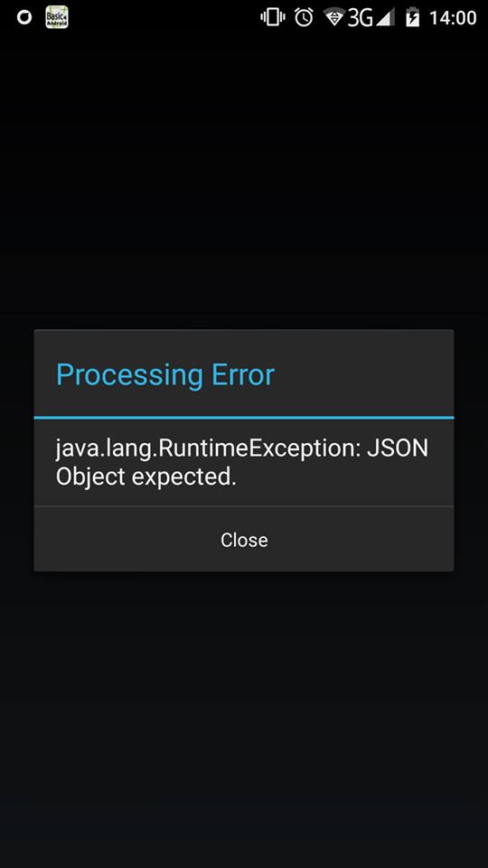Tap the empty status bar middle area
Viewport: 488px width, 868px height.
click(164, 18)
